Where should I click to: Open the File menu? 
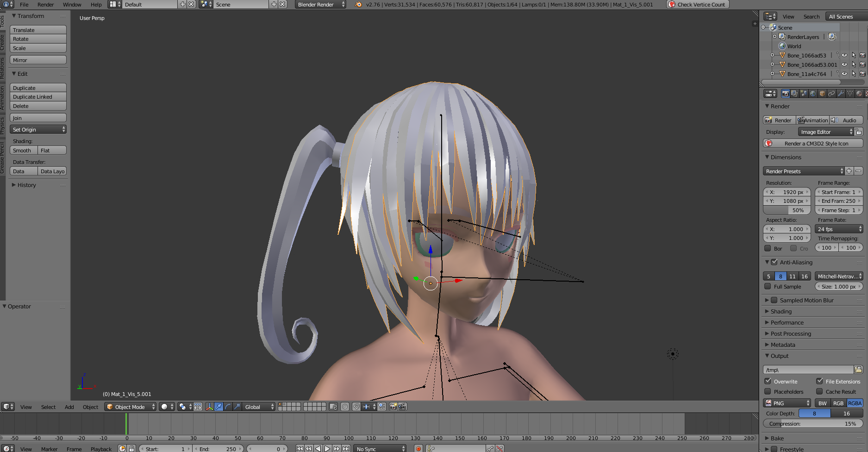click(24, 5)
